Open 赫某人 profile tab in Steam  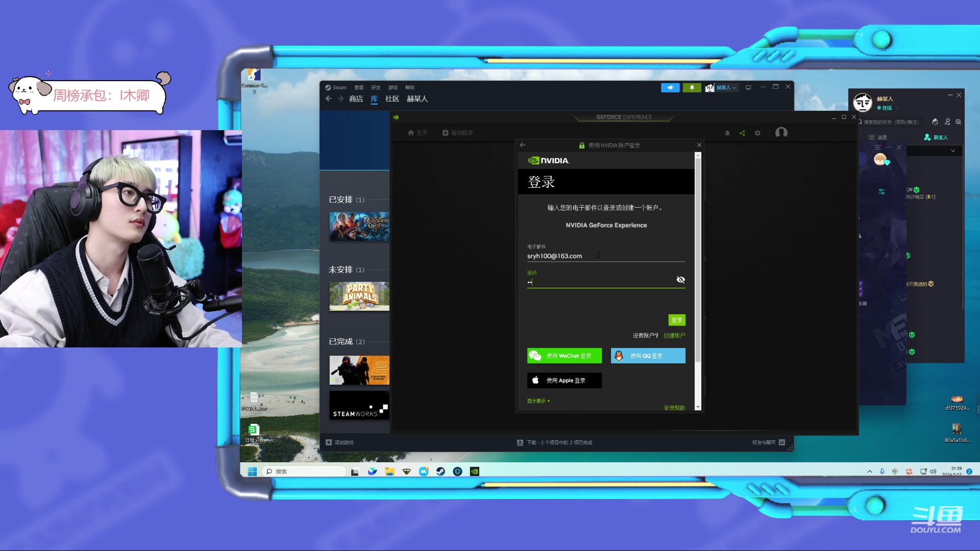coord(417,99)
